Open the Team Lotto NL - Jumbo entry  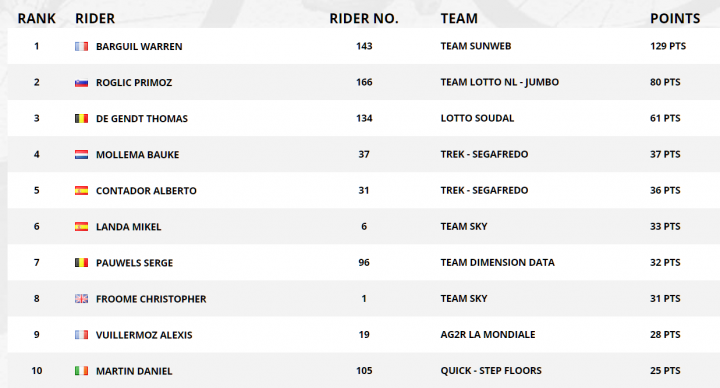[x=500, y=82]
